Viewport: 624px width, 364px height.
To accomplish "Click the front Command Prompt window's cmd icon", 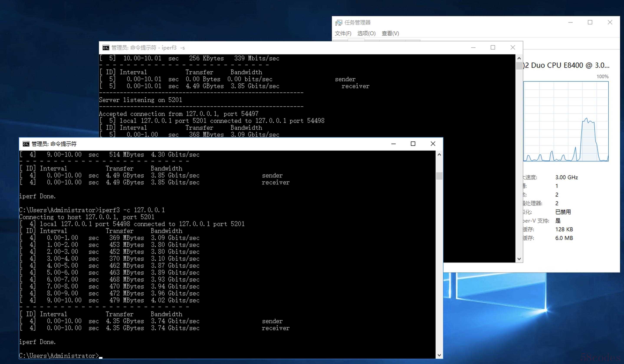I will [x=26, y=144].
